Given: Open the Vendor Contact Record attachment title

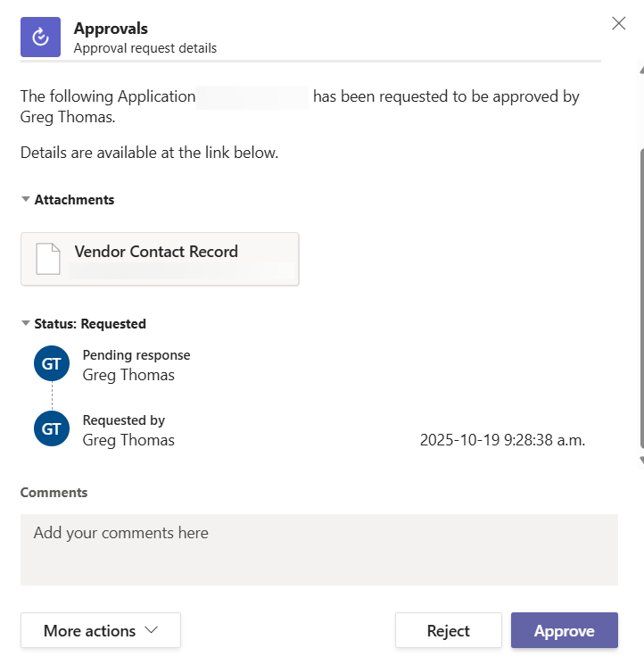Looking at the screenshot, I should pos(156,252).
